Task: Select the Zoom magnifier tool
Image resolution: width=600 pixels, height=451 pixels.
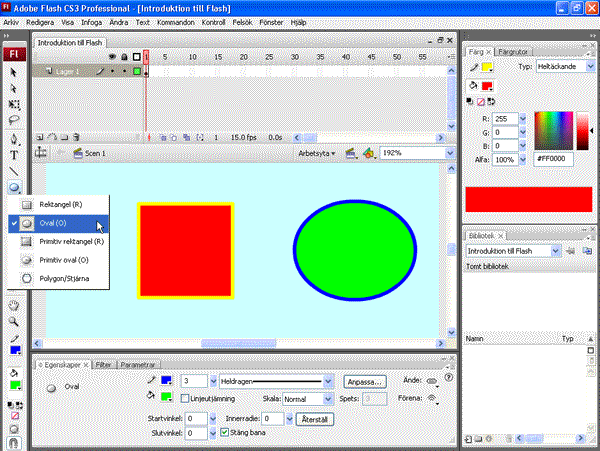Action: coord(14,322)
